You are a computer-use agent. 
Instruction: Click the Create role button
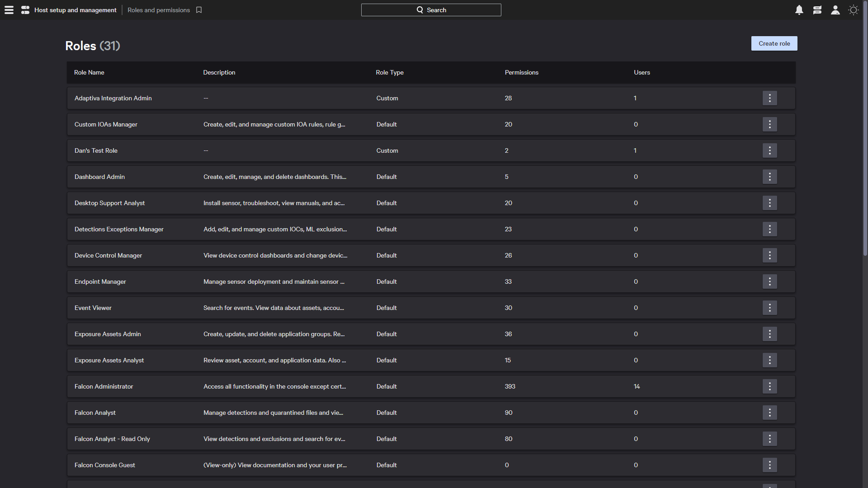coord(774,43)
